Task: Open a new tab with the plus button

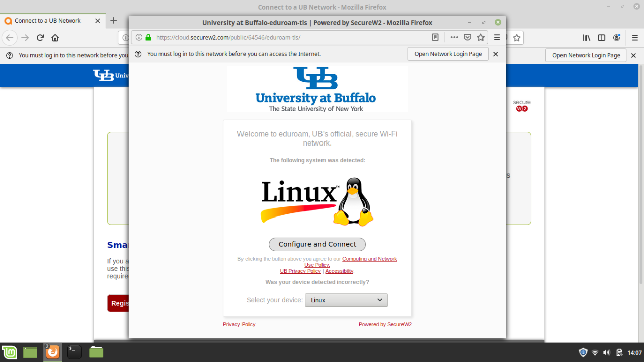Action: [114, 21]
